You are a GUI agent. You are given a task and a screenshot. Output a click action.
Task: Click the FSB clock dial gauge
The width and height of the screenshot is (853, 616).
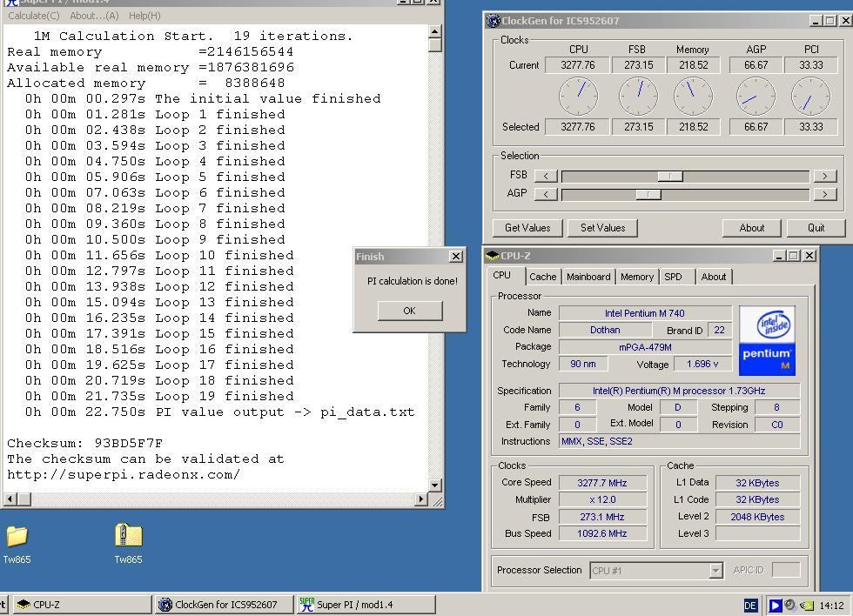point(638,96)
